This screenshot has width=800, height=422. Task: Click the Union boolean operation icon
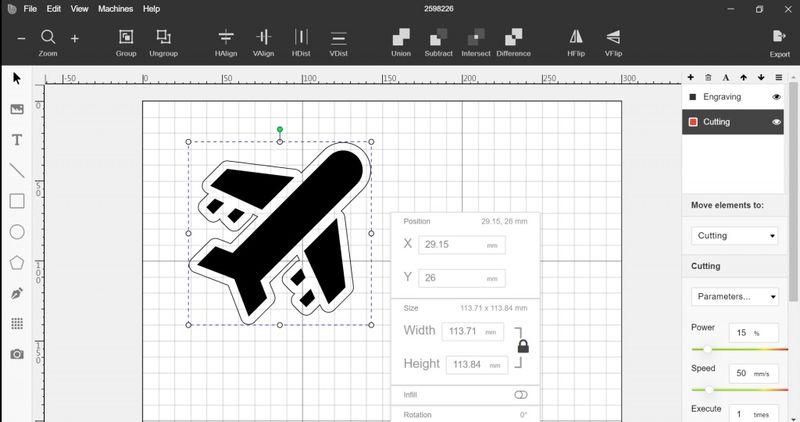(401, 41)
